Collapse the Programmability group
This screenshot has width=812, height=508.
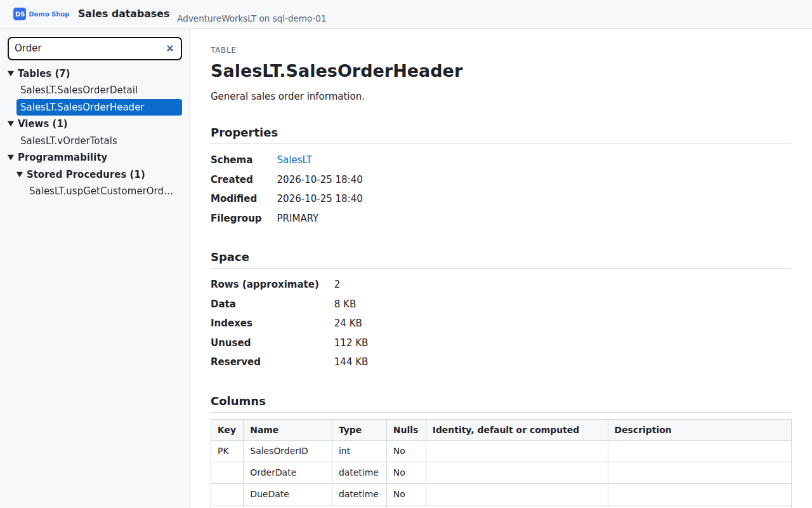11,157
